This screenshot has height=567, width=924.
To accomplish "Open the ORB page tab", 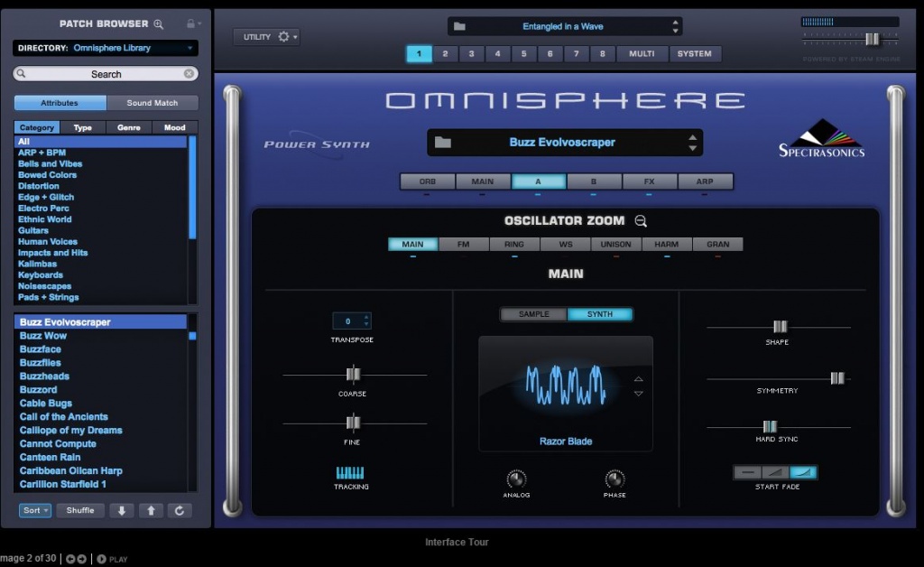I will click(427, 181).
